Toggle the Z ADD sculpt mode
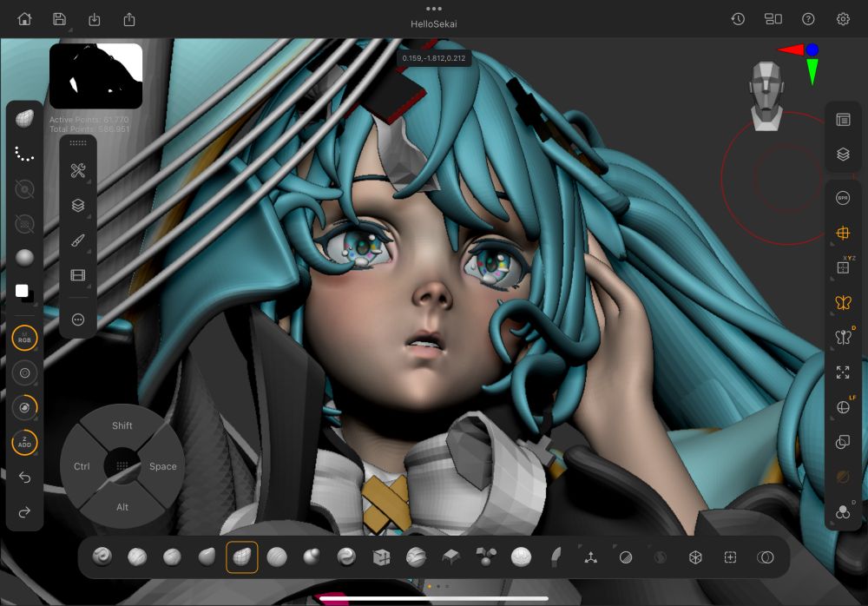This screenshot has height=606, width=868. (24, 443)
